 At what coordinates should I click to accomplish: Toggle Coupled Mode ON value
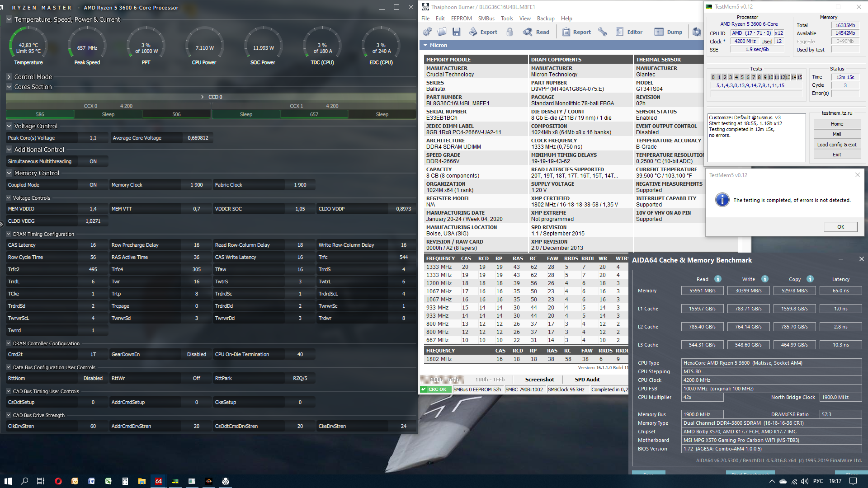click(x=93, y=185)
